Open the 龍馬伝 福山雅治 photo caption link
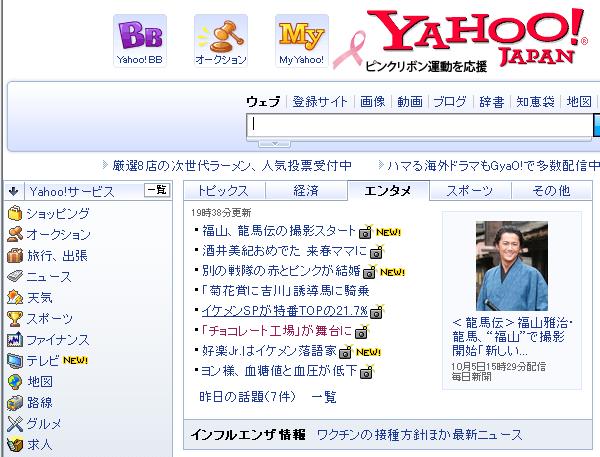The width and height of the screenshot is (600, 457). pos(512,336)
